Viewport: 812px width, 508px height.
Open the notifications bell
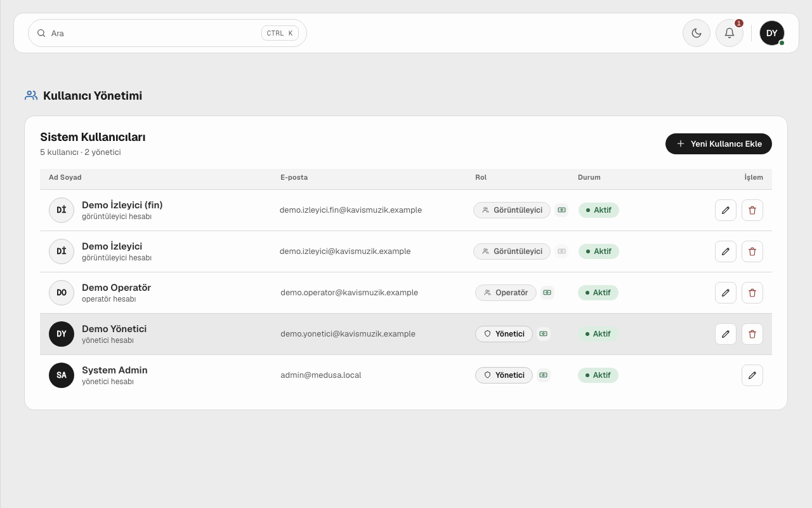point(730,33)
